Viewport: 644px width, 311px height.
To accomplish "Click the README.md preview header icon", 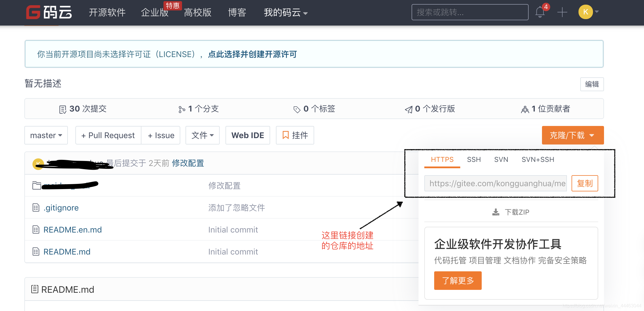I will click(35, 289).
